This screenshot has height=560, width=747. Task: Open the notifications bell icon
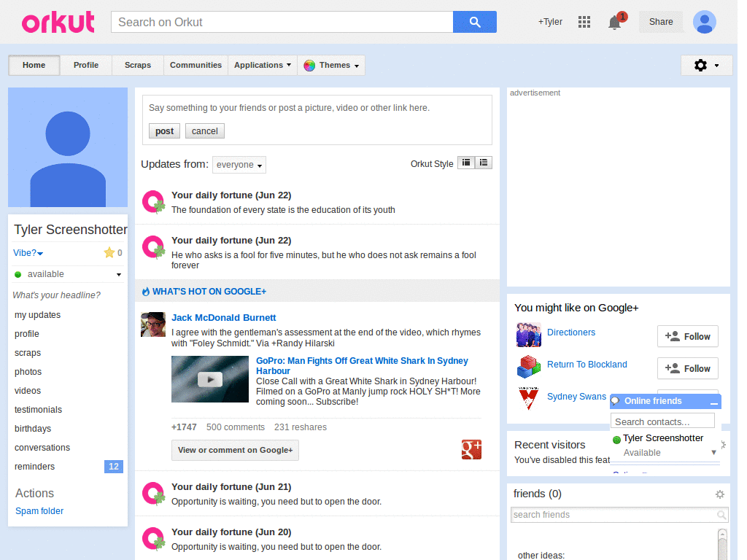point(615,22)
